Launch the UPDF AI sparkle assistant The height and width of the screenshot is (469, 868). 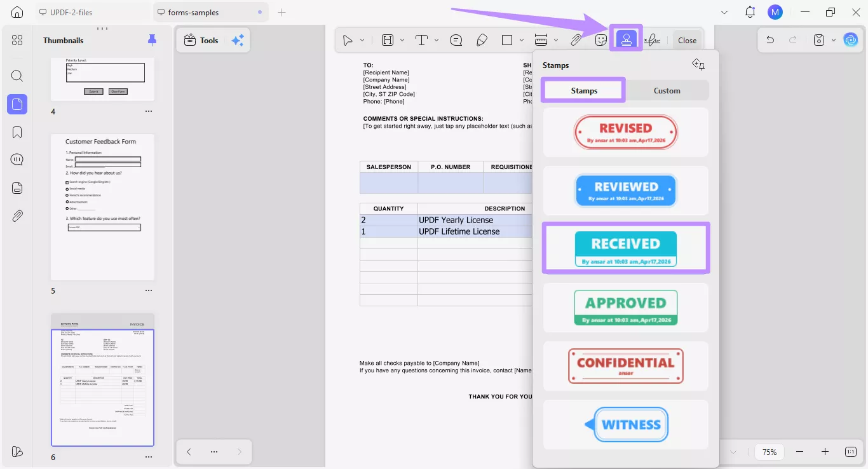click(x=238, y=40)
